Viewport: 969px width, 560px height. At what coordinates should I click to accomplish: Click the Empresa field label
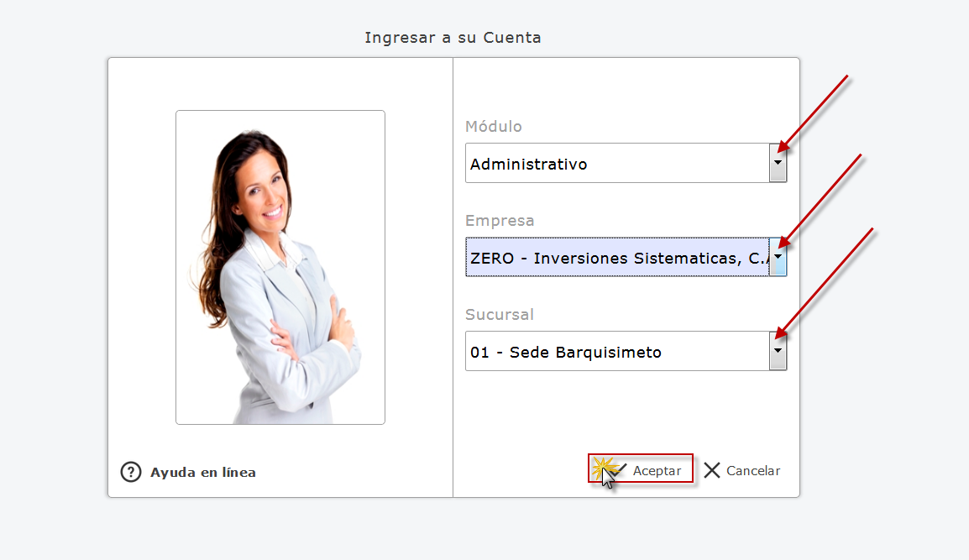[x=500, y=221]
